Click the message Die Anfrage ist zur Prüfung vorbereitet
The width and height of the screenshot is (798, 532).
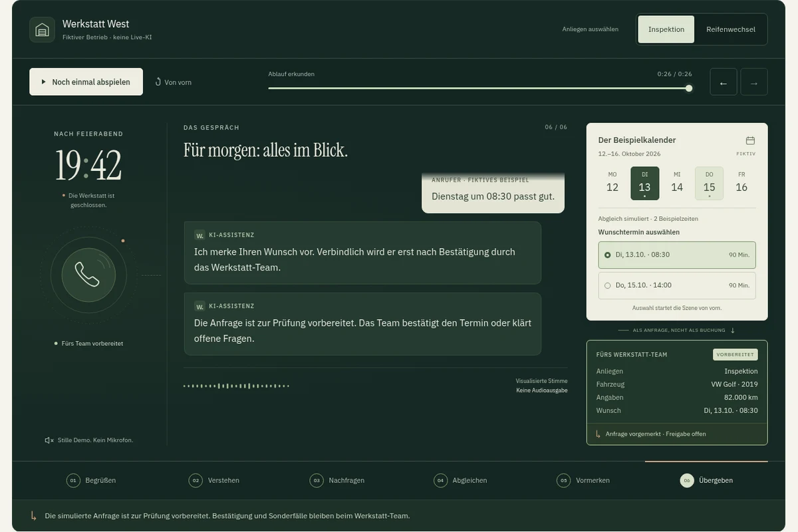(362, 324)
